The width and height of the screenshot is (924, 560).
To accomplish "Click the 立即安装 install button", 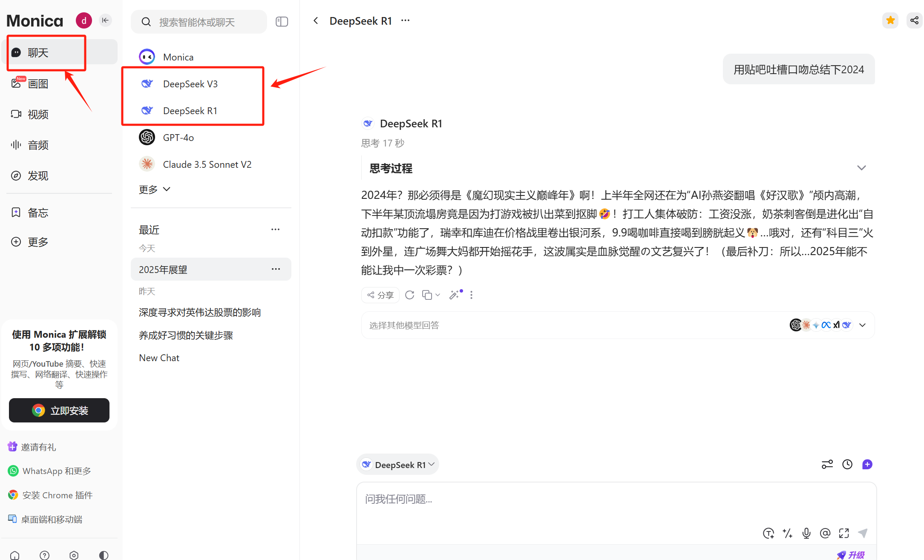I will (x=59, y=410).
